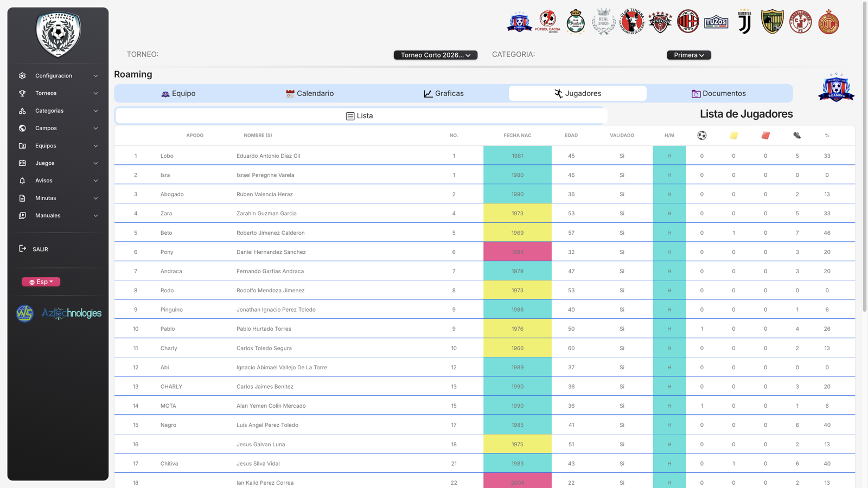Viewport: 868px width, 488px height.
Task: Sort by the FECHA NAC column header
Action: 518,136
